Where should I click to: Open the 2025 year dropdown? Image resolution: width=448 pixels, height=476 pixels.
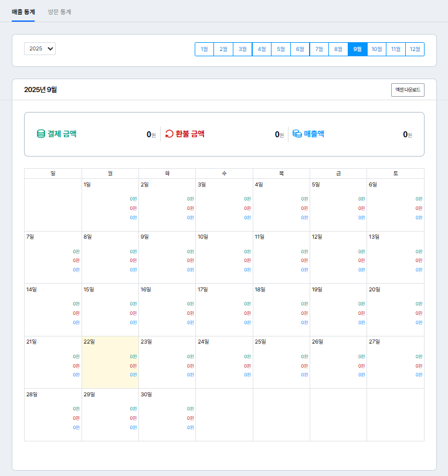click(40, 49)
